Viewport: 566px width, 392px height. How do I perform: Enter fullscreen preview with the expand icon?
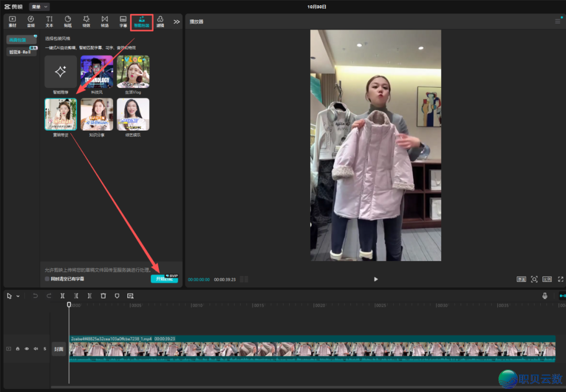point(560,279)
